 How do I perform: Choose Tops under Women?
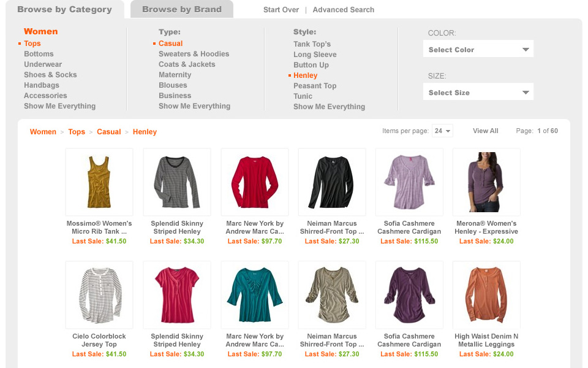pyautogui.click(x=32, y=44)
